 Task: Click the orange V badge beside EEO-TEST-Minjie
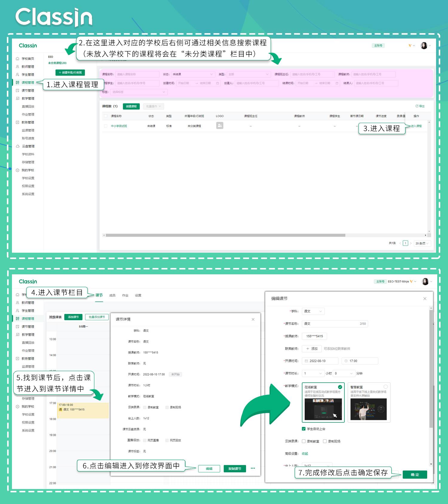coord(411,281)
